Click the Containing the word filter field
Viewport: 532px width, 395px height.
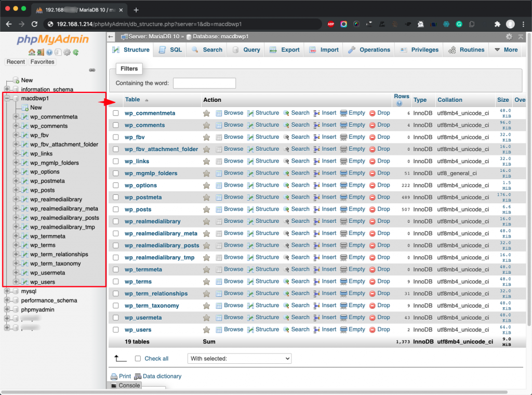pos(204,83)
